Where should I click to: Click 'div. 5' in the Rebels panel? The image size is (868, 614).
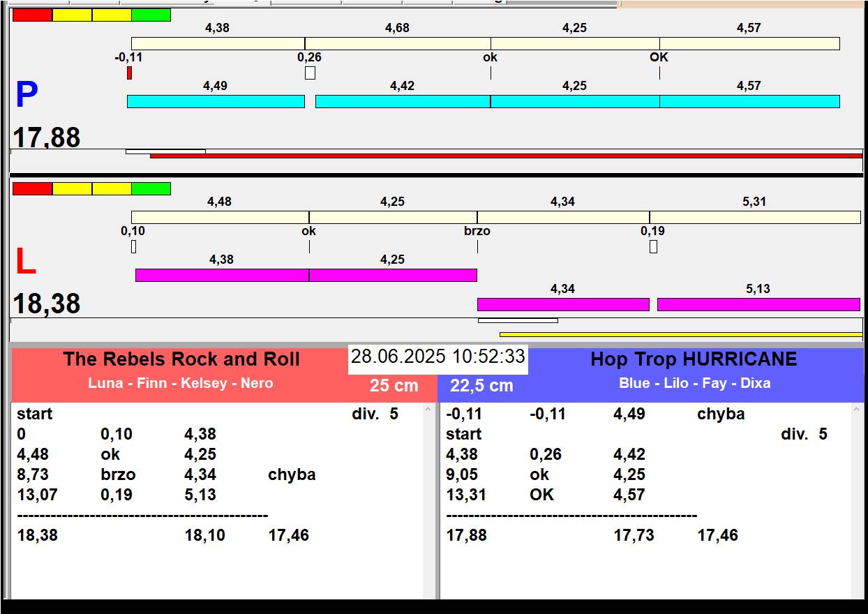(x=375, y=414)
